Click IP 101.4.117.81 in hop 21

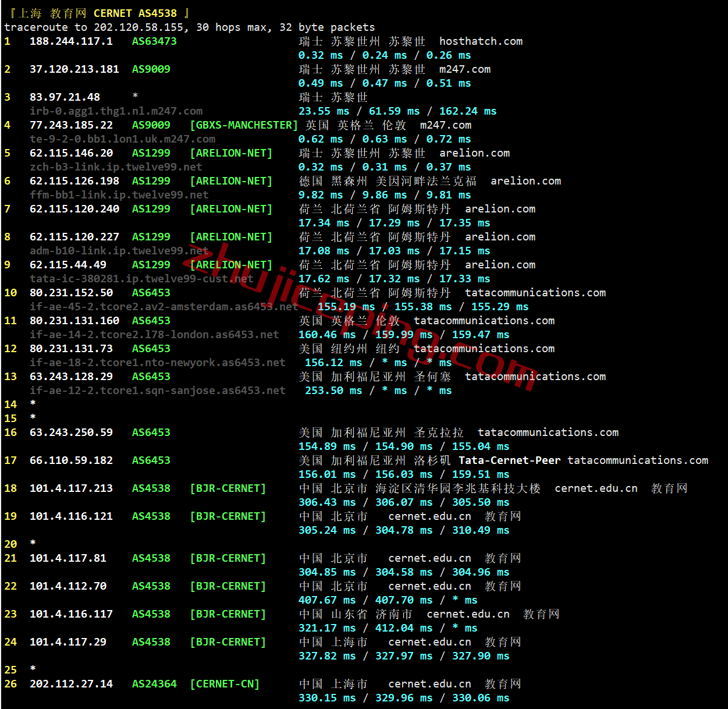tap(68, 558)
